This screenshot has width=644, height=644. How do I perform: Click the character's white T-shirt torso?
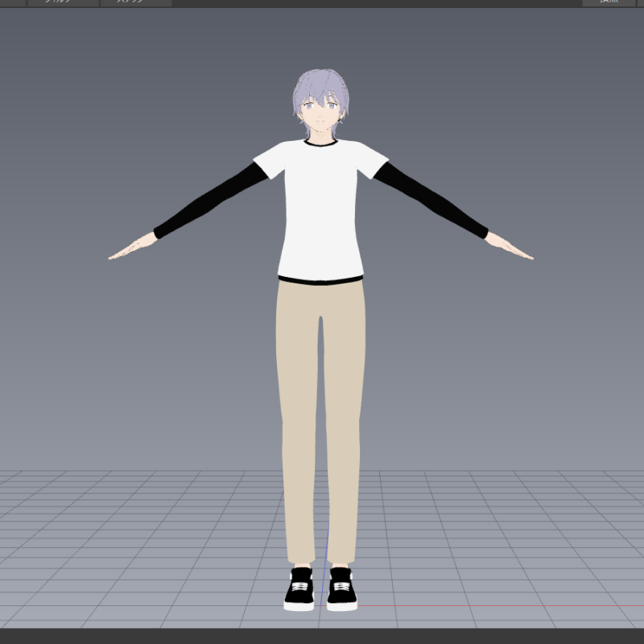click(320, 210)
